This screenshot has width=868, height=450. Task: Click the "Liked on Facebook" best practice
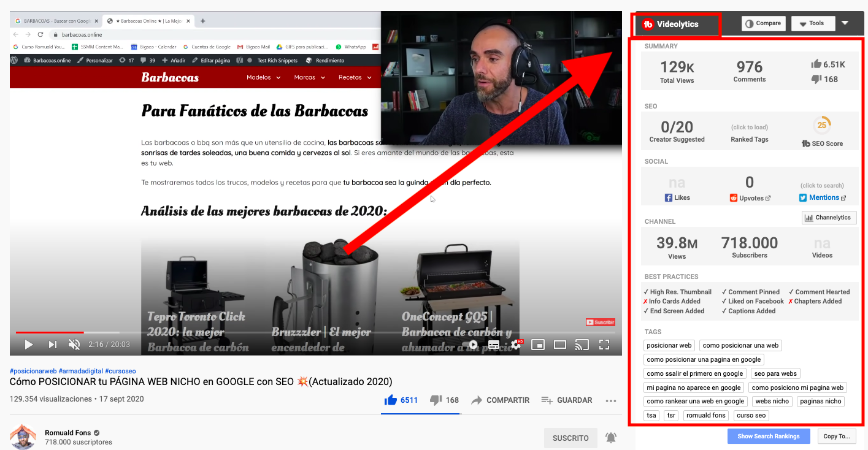(753, 302)
